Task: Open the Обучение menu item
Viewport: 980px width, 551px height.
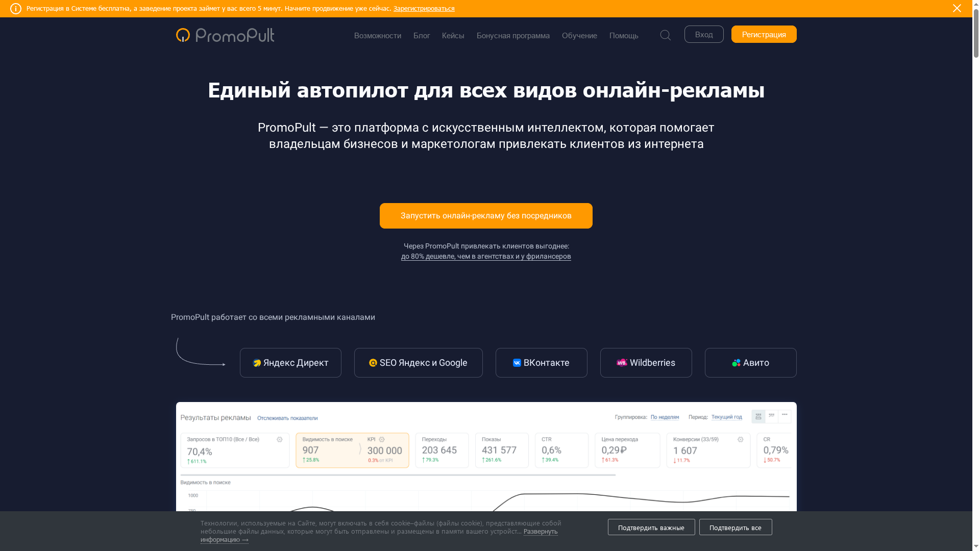Action: [579, 36]
